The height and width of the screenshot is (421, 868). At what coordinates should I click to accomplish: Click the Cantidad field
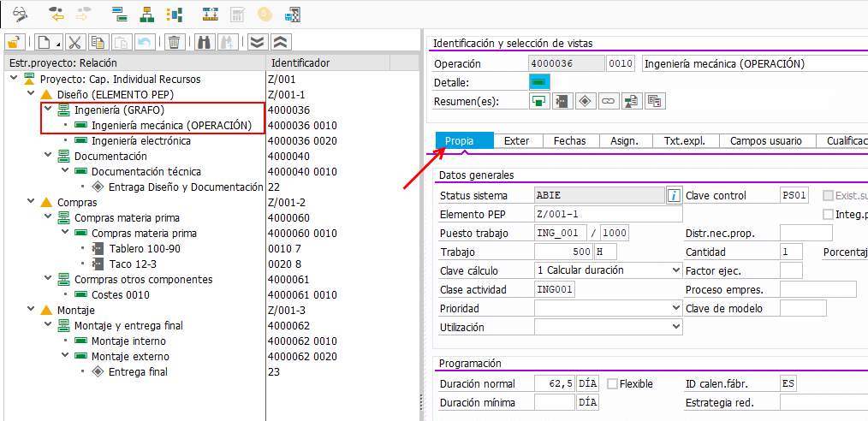coord(791,252)
